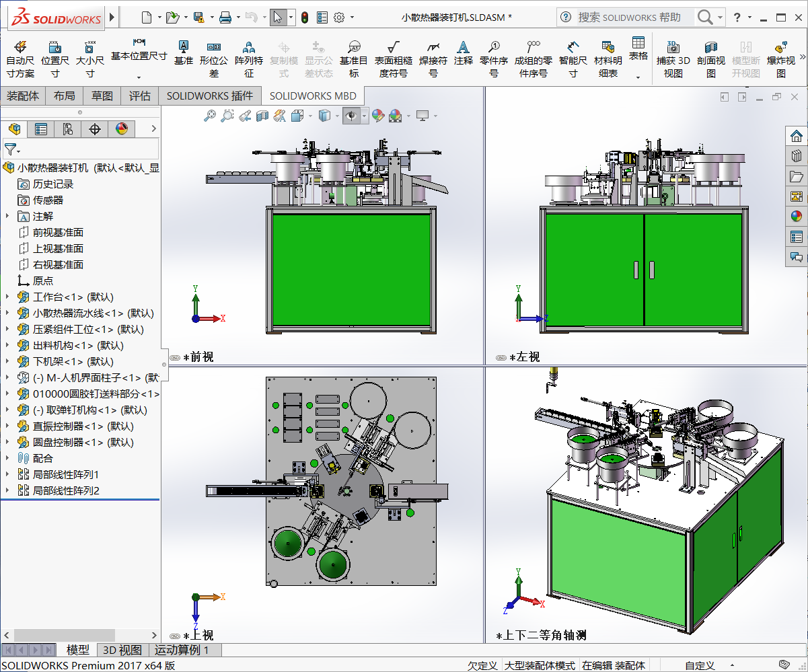Image resolution: width=808 pixels, height=672 pixels.
Task: Click the Note (注释) annotation tool
Action: [464, 52]
